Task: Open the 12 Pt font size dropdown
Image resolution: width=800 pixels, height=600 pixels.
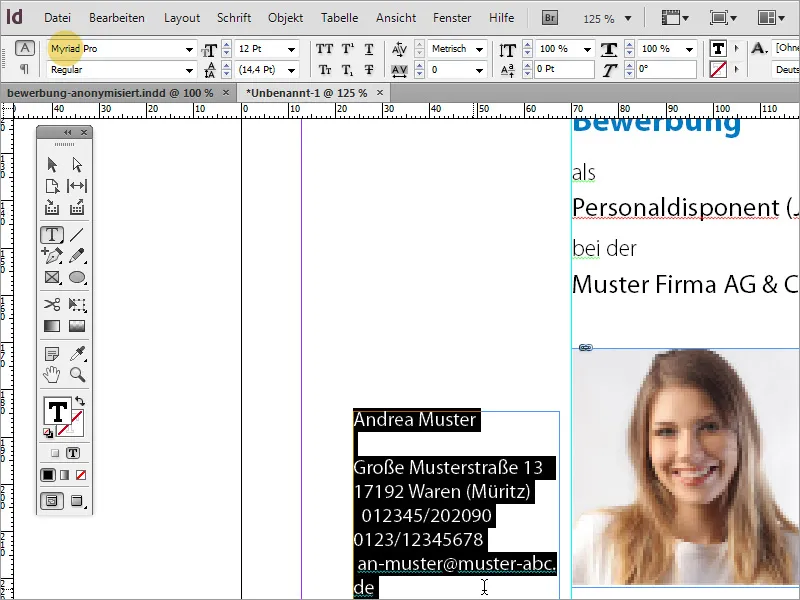Action: [x=291, y=49]
